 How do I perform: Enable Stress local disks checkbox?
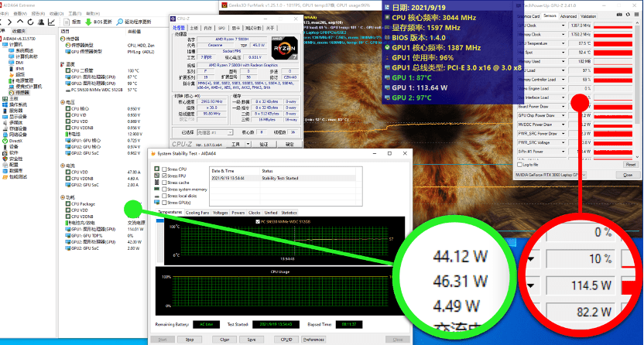164,196
